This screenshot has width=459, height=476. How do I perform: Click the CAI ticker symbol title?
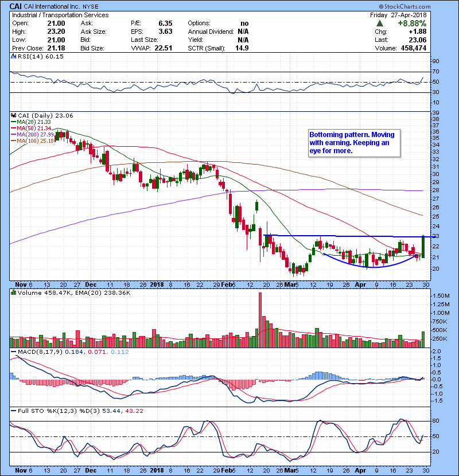(15, 6)
